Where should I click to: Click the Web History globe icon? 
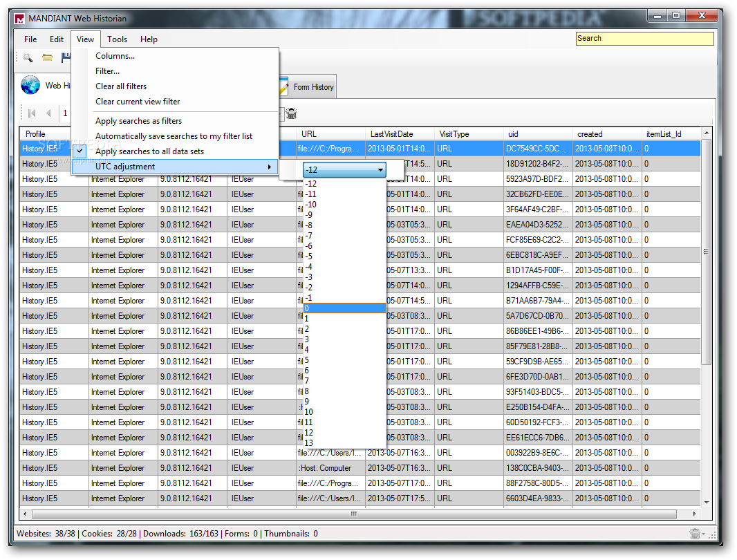click(30, 85)
